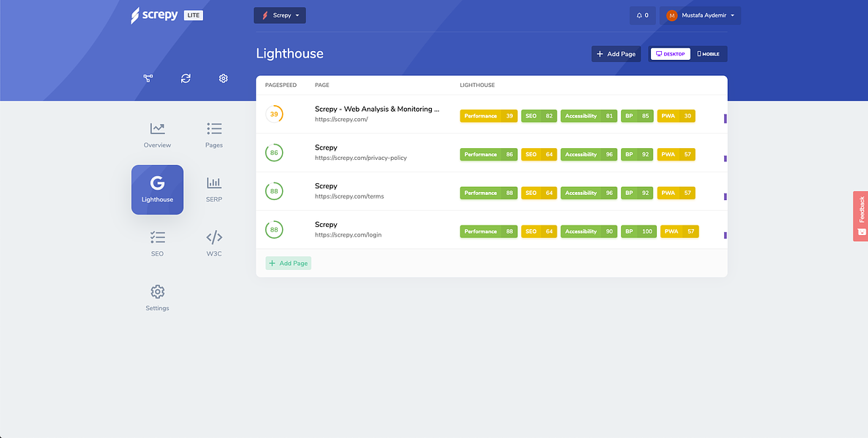Open the SERP bar chart icon

214,182
